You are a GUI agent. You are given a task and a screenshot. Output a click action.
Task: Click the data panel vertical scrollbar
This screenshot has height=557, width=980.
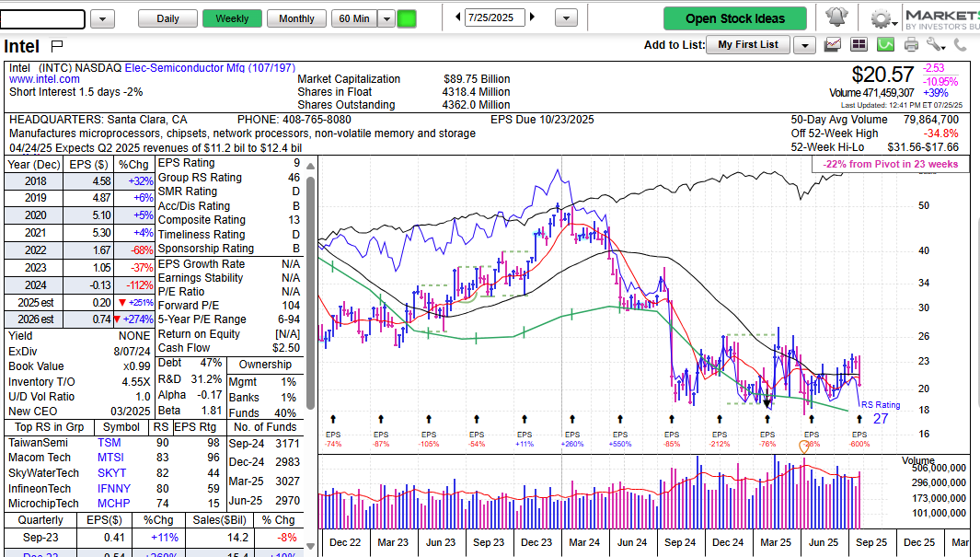tap(311, 294)
